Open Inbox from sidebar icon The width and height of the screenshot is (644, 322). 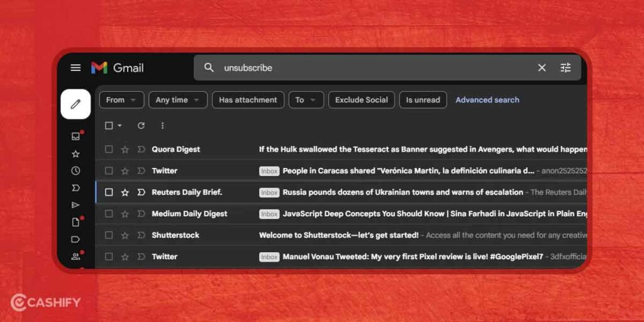pyautogui.click(x=75, y=136)
